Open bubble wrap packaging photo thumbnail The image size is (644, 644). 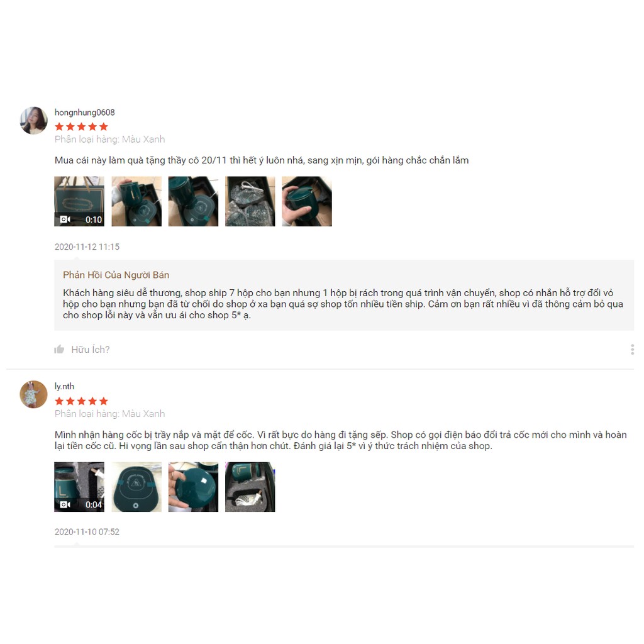(x=250, y=201)
